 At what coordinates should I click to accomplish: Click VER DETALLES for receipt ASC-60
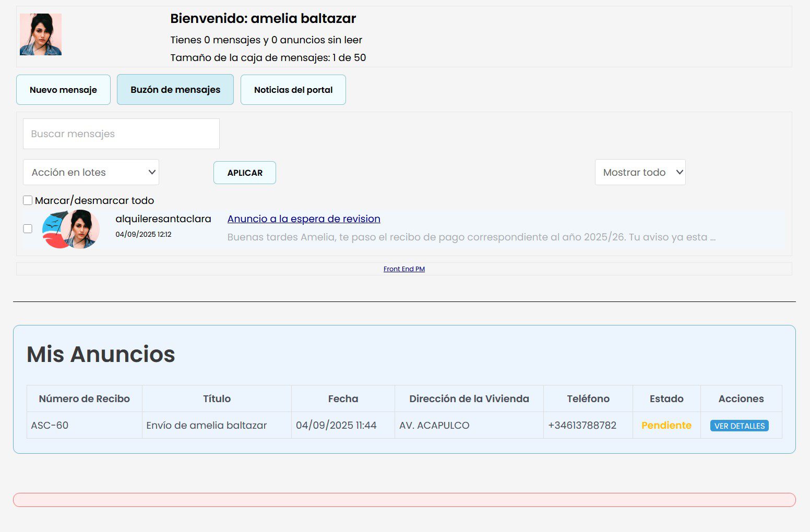739,426
